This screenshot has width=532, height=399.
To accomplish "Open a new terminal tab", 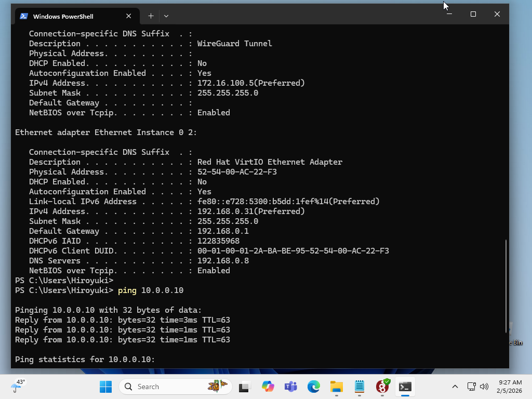I will [x=151, y=16].
